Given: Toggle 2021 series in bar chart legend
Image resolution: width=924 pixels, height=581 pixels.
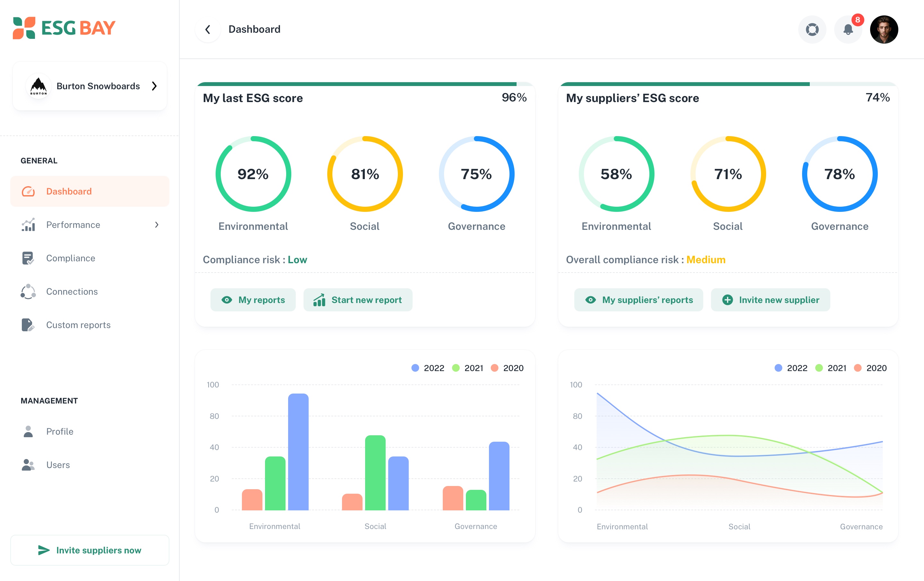Looking at the screenshot, I should click(x=468, y=368).
